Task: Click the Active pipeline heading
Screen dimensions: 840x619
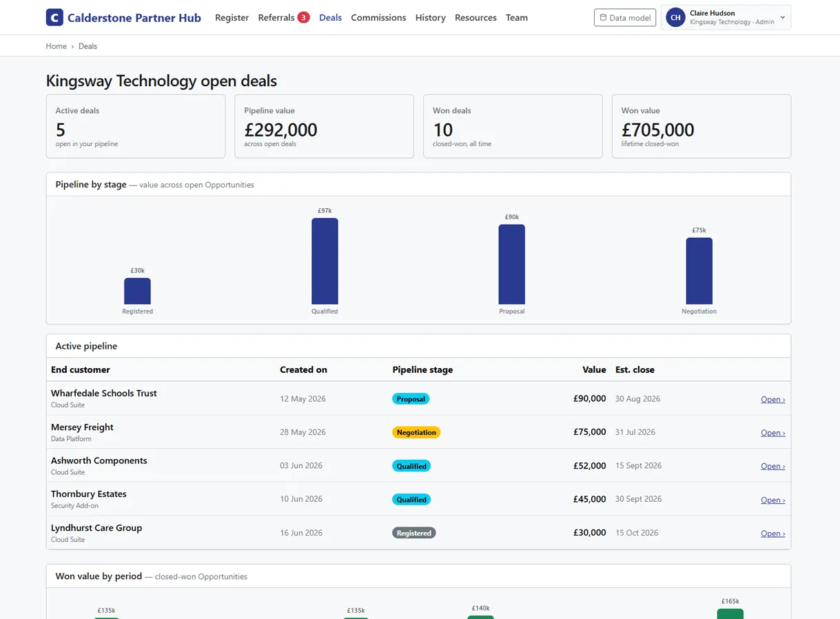Action: pos(86,346)
